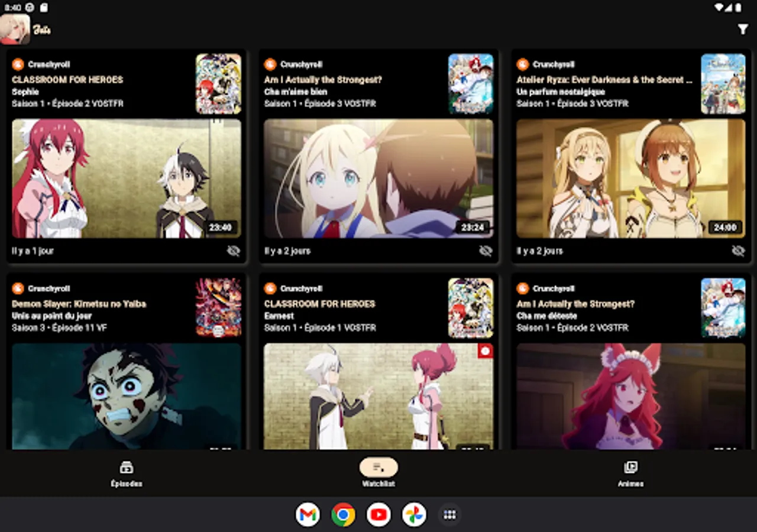Play the Cha me déteste episode preview
The image size is (757, 532).
click(x=631, y=396)
